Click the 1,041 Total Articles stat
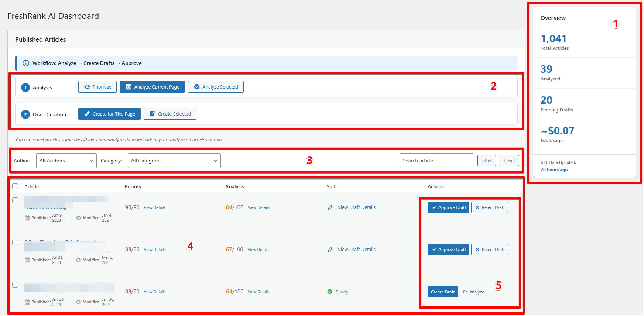Viewport: 644px width, 316px height. 554,42
